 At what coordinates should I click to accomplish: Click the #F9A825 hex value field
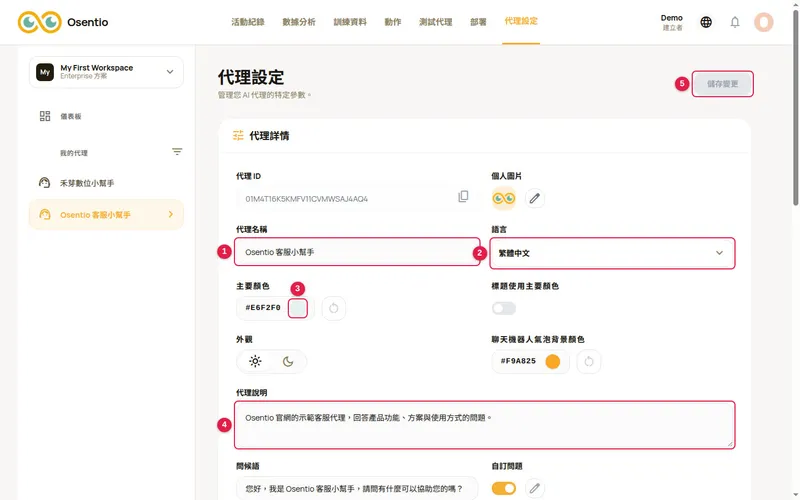click(518, 361)
